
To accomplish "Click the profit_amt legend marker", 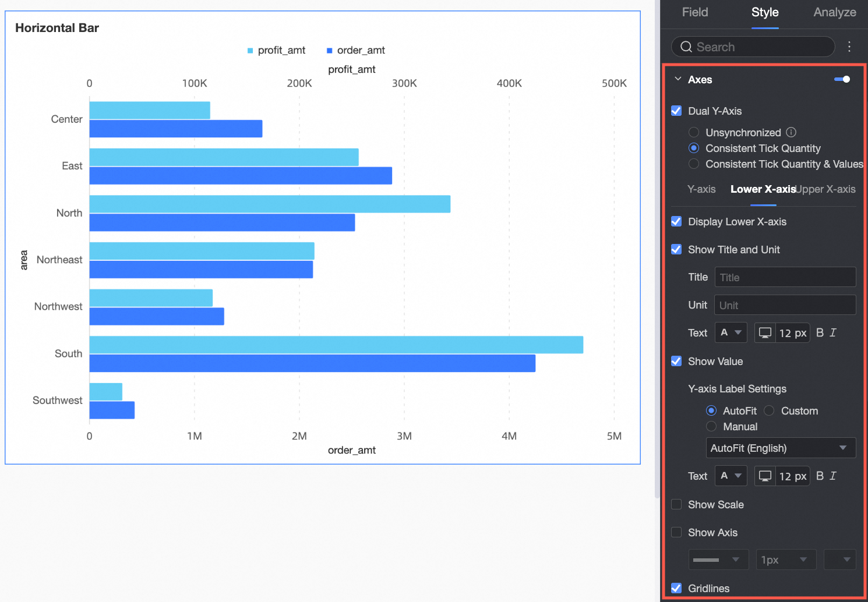I will tap(250, 51).
